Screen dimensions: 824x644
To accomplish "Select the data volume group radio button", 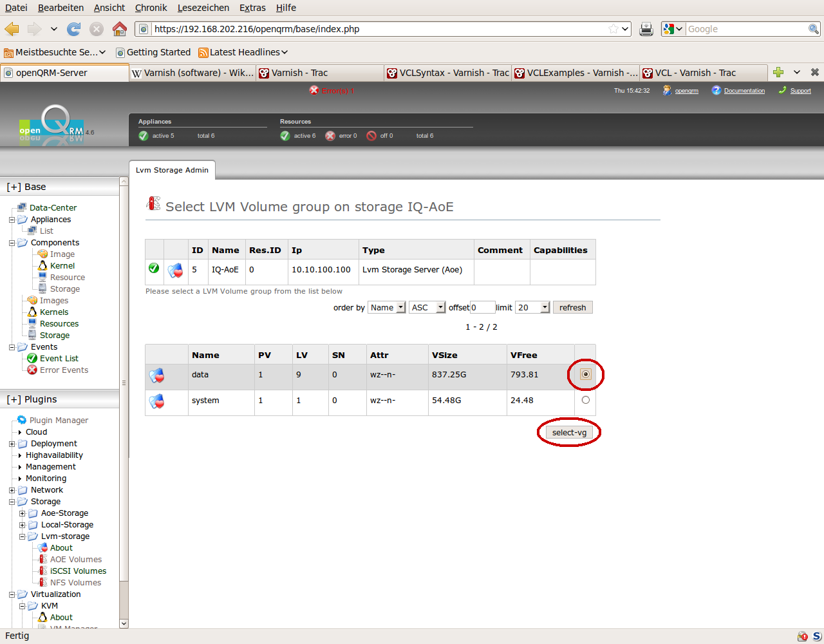I will coord(585,374).
